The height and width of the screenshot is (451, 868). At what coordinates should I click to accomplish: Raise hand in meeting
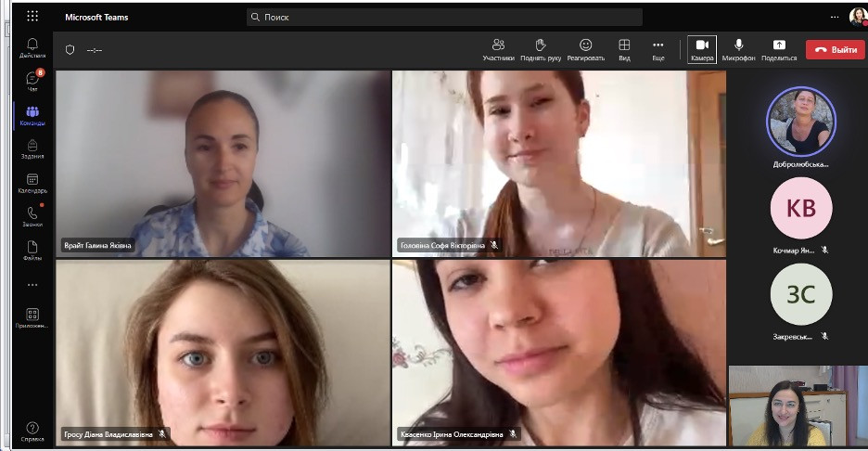(541, 50)
